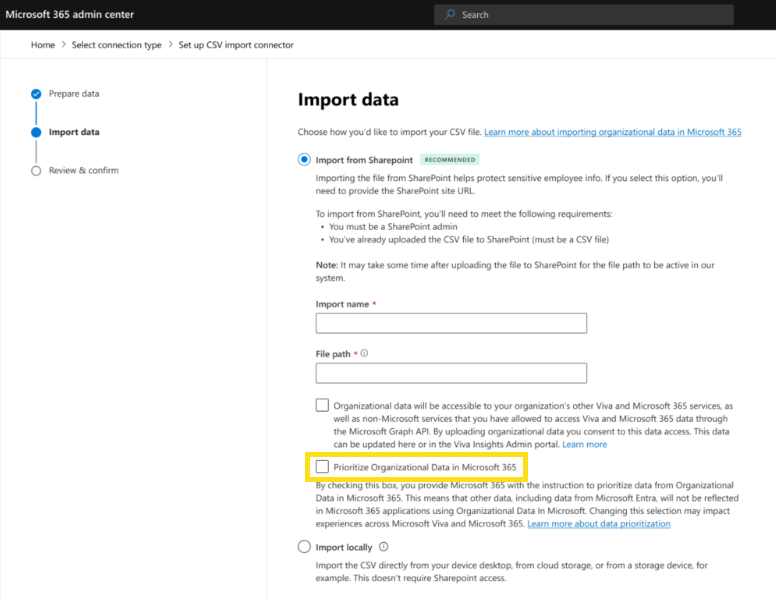The height and width of the screenshot is (600, 776).
Task: Click 'You must be a SharePoint admin' bullet
Action: coord(393,227)
